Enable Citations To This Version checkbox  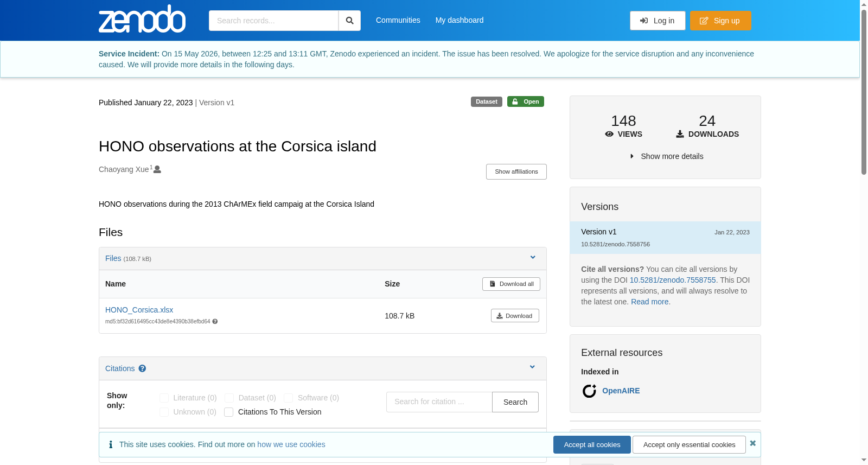(x=228, y=412)
